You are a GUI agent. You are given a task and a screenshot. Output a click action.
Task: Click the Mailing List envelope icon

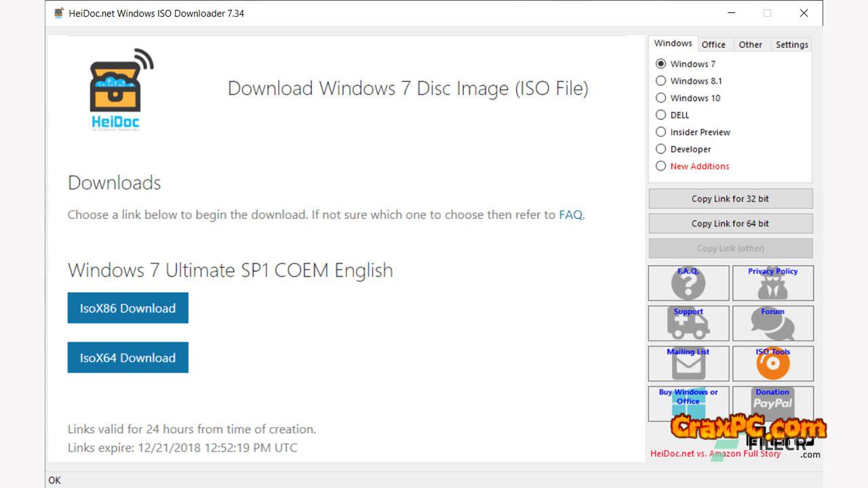[688, 364]
